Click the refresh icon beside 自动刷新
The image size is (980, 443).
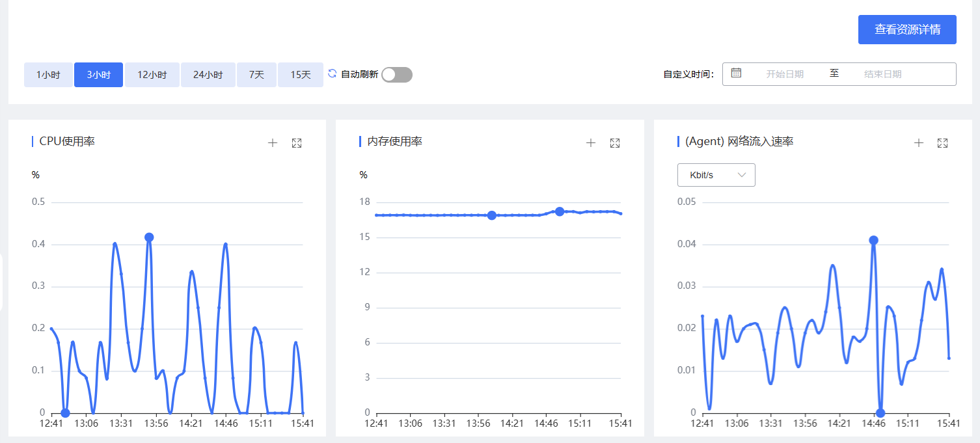[333, 74]
